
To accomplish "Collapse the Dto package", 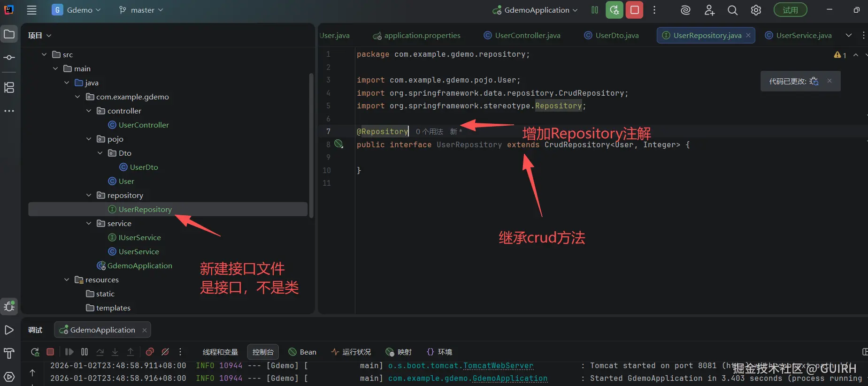I will click(x=100, y=153).
